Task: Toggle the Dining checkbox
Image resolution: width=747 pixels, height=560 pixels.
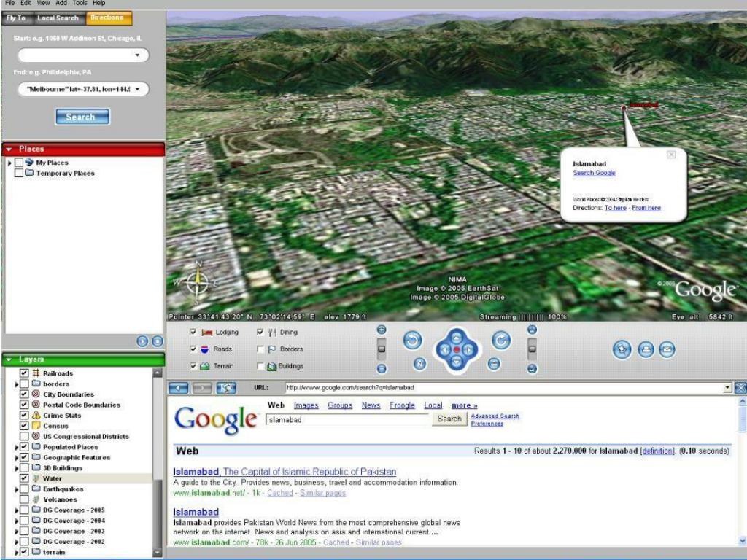Action: [260, 332]
